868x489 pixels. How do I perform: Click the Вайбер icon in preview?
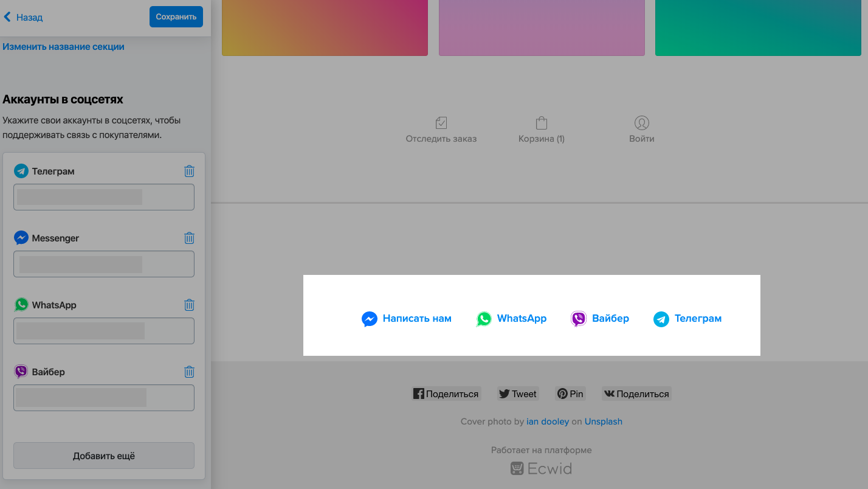pyautogui.click(x=579, y=319)
